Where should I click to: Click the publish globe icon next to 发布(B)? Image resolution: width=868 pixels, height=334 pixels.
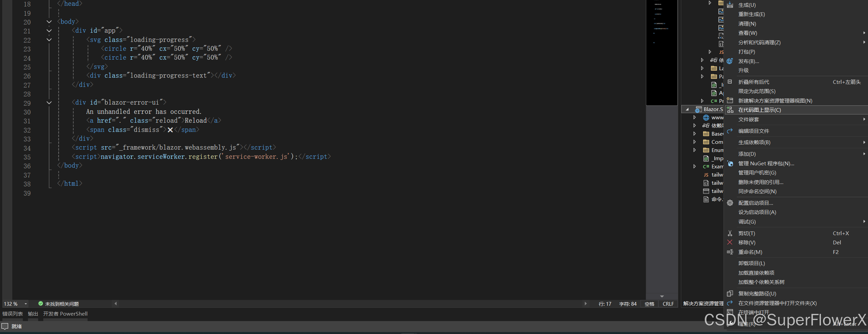pos(730,61)
